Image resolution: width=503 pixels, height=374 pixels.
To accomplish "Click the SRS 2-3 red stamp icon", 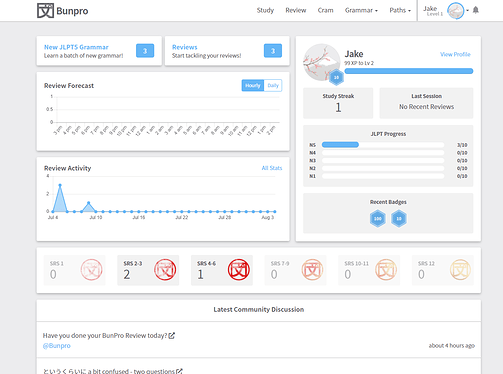I will point(165,270).
